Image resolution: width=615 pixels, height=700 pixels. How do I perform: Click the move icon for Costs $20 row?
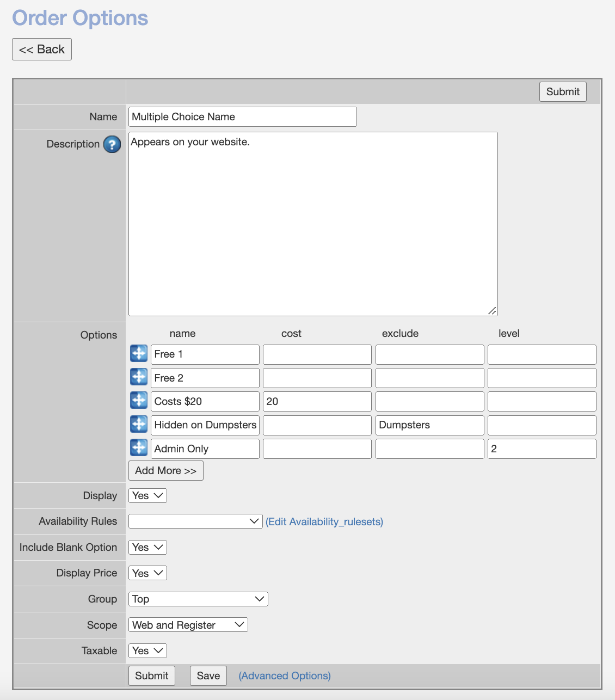(139, 401)
